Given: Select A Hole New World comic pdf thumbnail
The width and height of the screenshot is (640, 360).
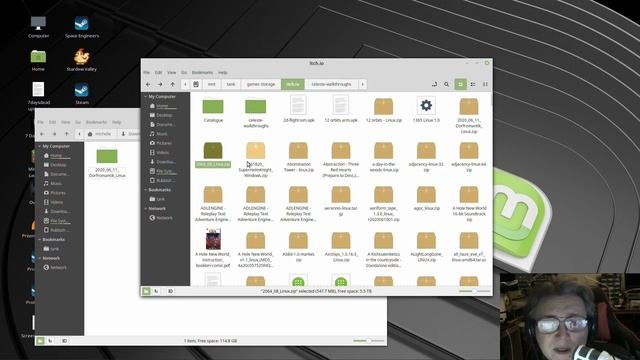Looking at the screenshot, I should click(x=213, y=239).
